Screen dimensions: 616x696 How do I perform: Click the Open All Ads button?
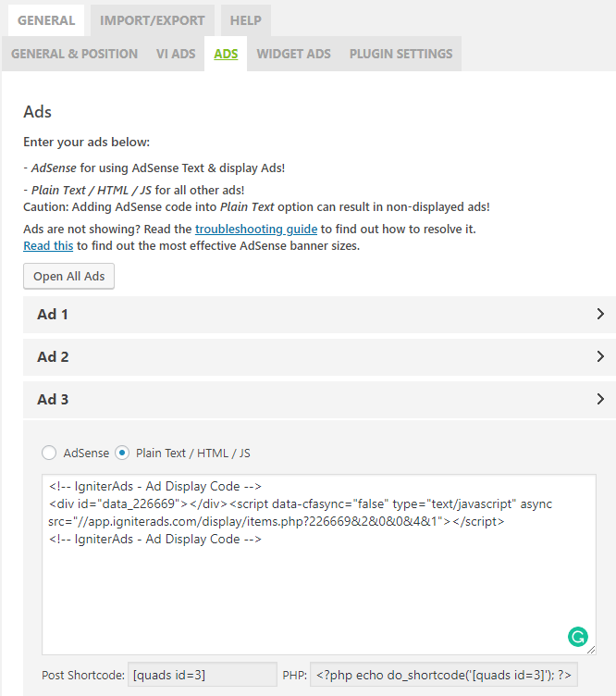pyautogui.click(x=68, y=276)
